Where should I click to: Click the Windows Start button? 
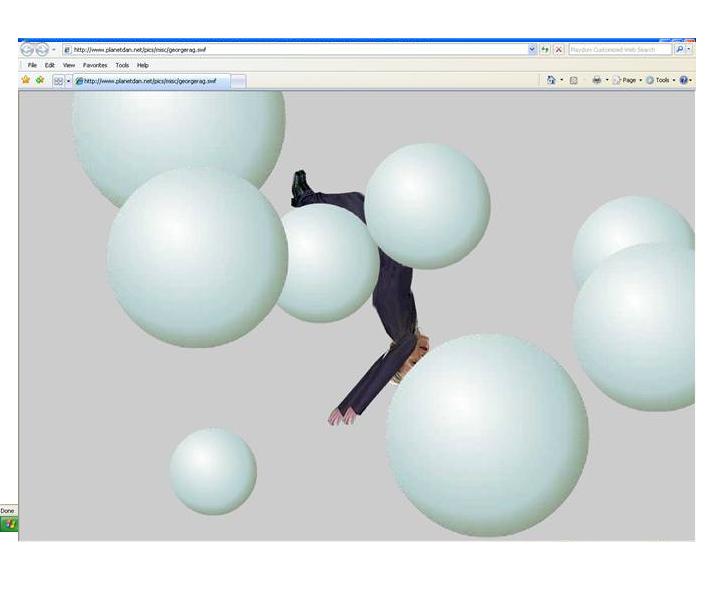[9, 523]
